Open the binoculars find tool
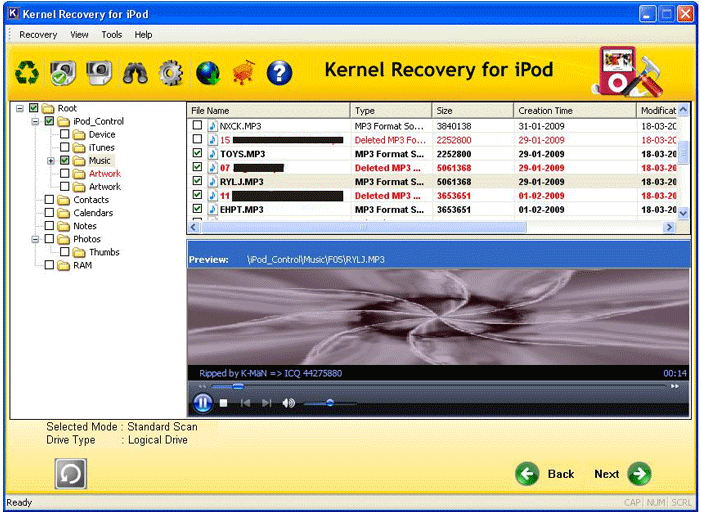 [x=135, y=73]
